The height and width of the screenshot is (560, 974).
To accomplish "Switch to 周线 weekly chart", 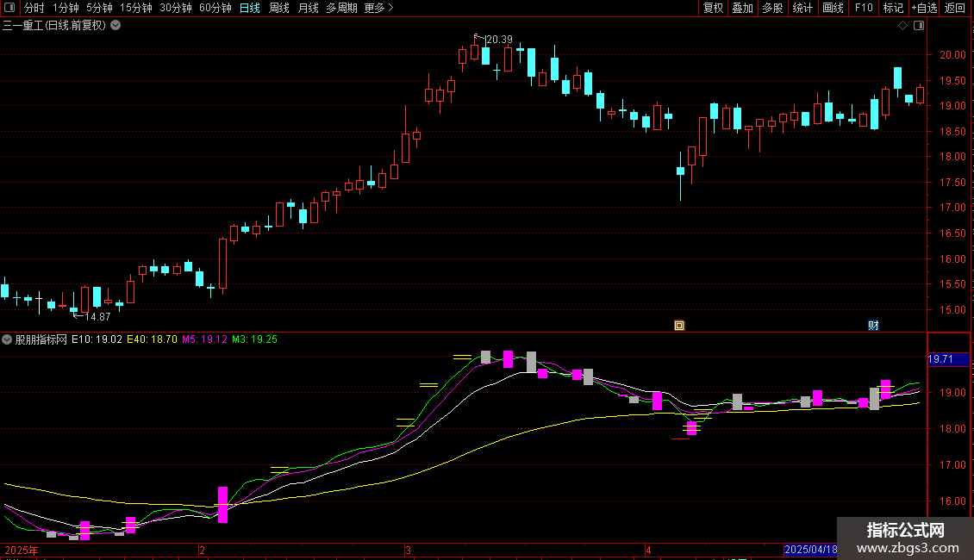I will click(x=279, y=8).
